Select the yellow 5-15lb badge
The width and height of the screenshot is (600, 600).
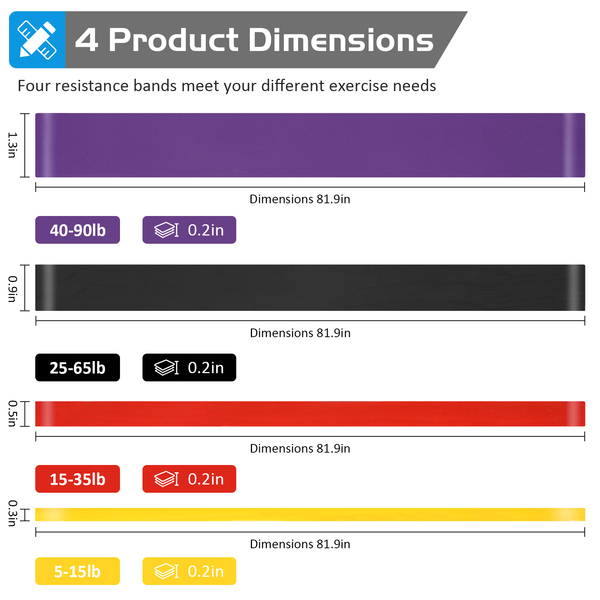77,571
